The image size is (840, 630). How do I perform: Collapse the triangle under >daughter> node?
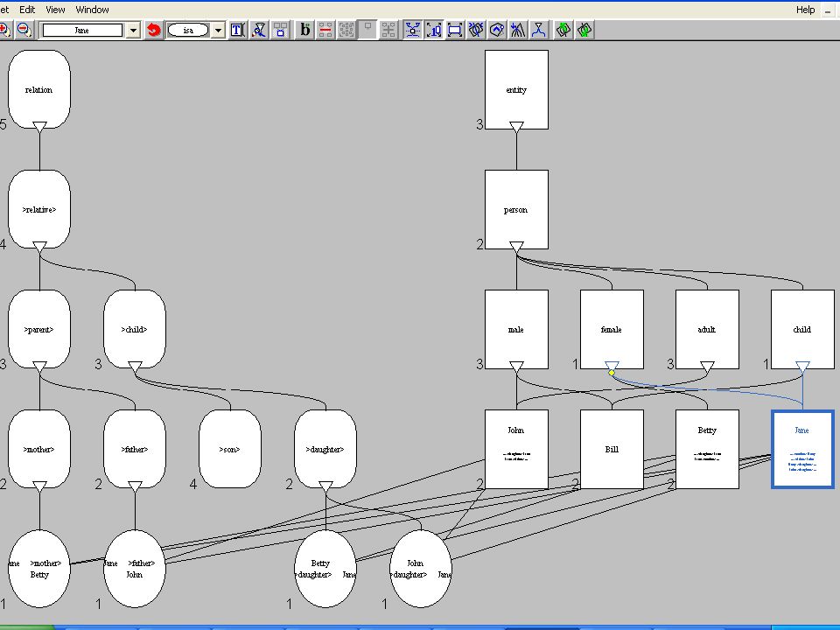coord(325,486)
